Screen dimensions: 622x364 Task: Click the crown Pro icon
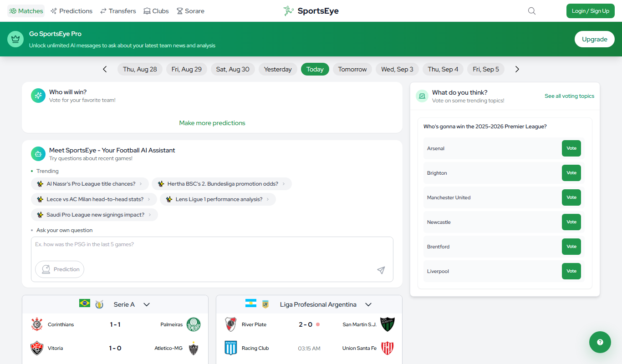[x=15, y=39]
